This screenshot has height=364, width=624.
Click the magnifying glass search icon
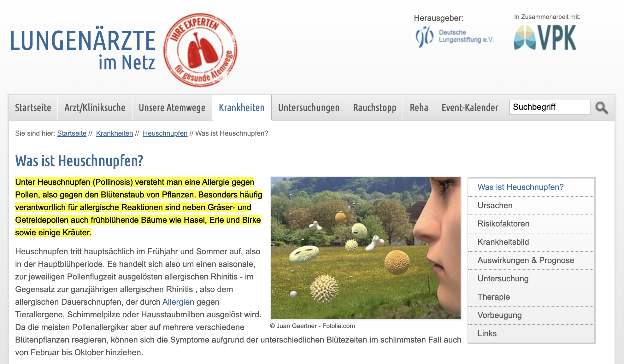click(x=602, y=108)
